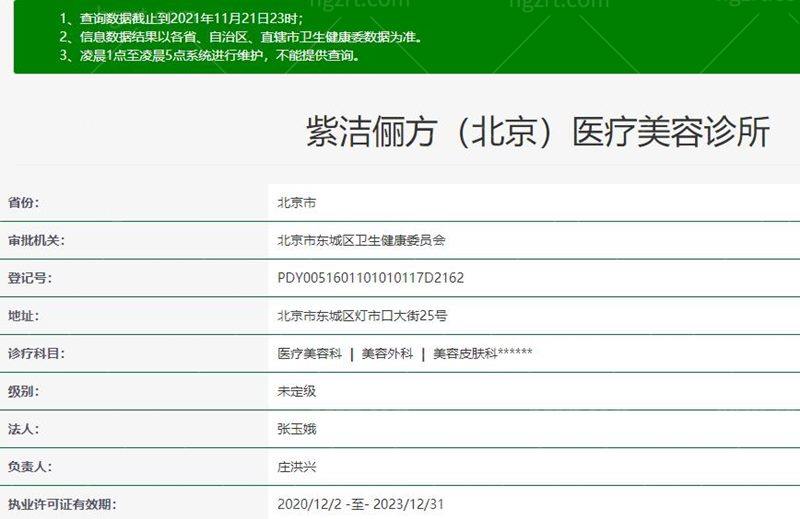Click the value 未定级
The height and width of the screenshot is (519, 800).
[x=296, y=391]
